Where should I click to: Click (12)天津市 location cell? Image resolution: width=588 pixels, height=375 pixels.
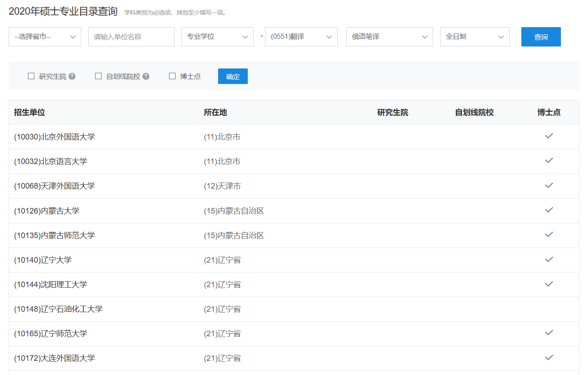222,186
